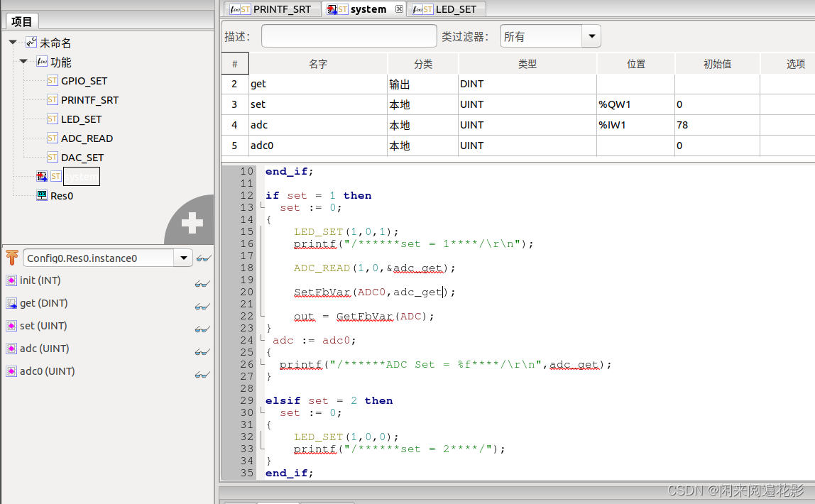Image resolution: width=815 pixels, height=504 pixels.
Task: Click the ST icon beside ADC_READ
Action: [x=53, y=138]
